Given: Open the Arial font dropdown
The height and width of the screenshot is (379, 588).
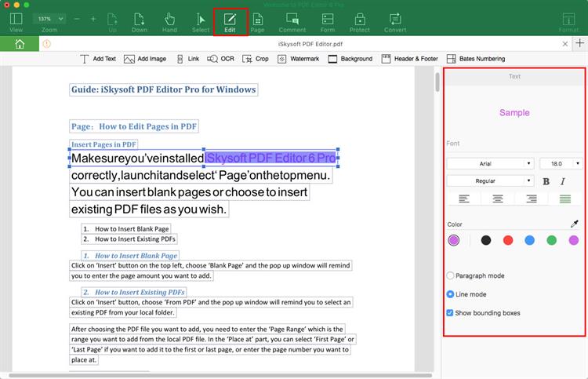Looking at the screenshot, I should coord(490,164).
